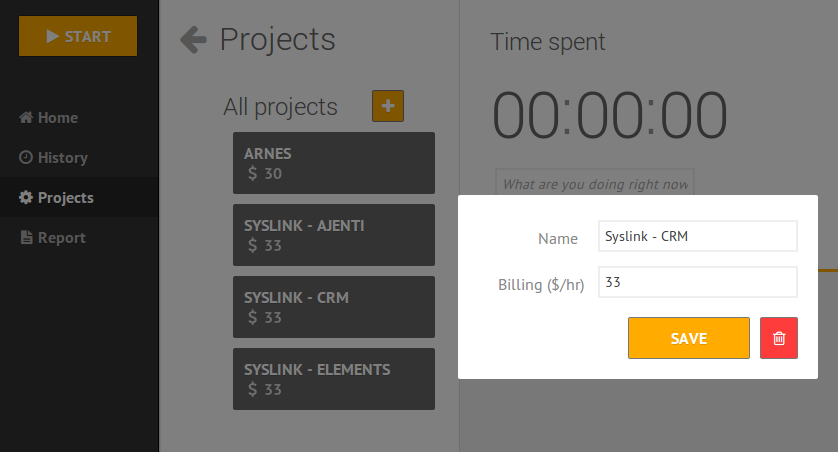
Task: Open the Report menu item
Action: 62,238
